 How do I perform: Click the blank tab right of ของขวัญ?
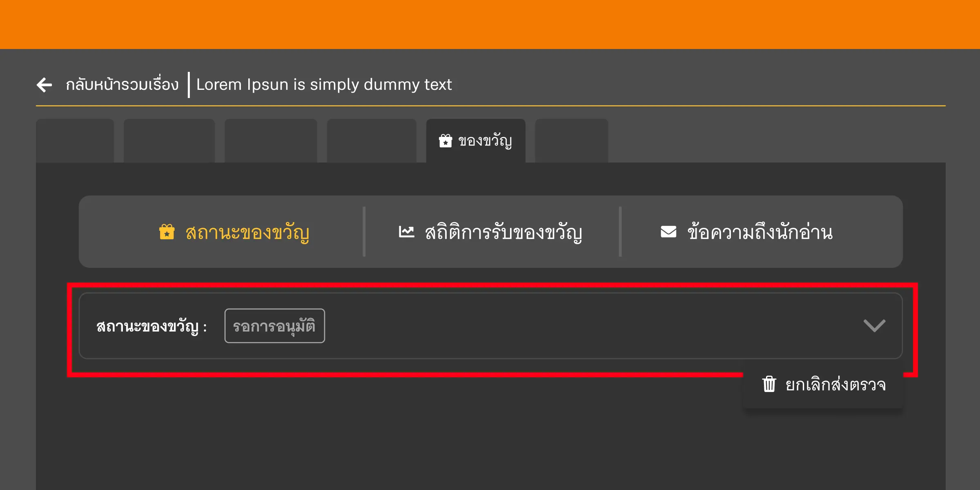[571, 140]
